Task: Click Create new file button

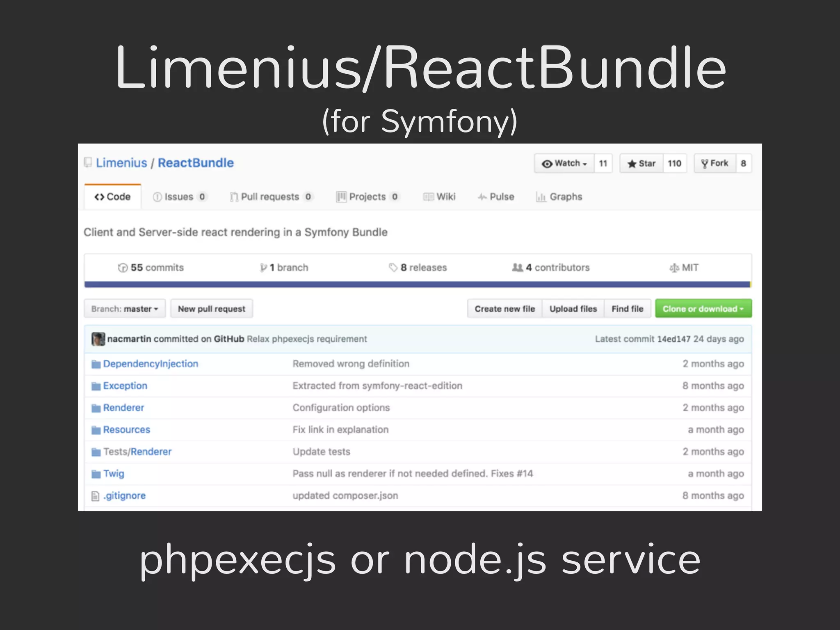Action: tap(505, 308)
